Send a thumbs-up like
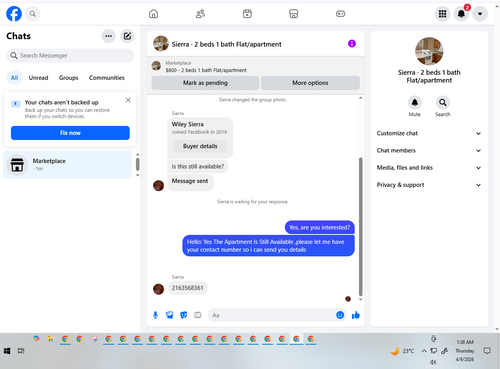Image resolution: width=500 pixels, height=369 pixels. tap(356, 315)
